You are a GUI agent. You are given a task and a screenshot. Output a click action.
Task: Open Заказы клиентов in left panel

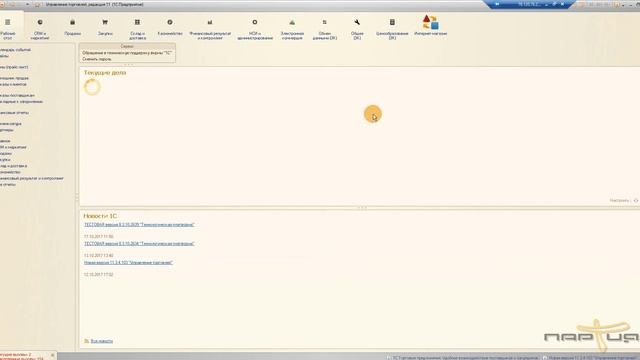coord(13,84)
